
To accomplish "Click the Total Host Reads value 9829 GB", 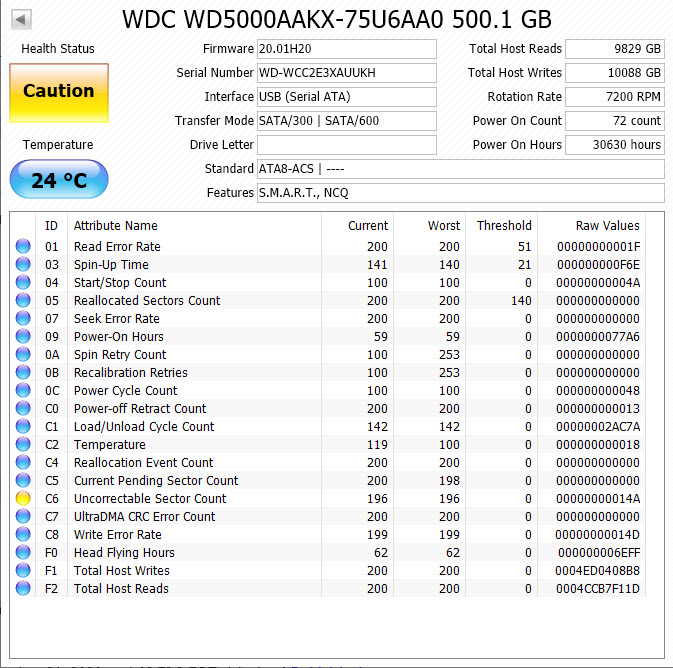I will (615, 49).
